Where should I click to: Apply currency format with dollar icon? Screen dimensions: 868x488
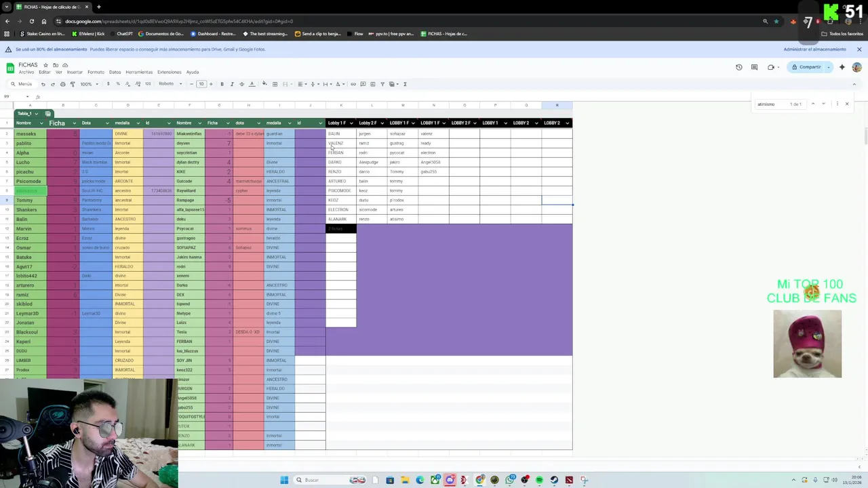pos(108,84)
